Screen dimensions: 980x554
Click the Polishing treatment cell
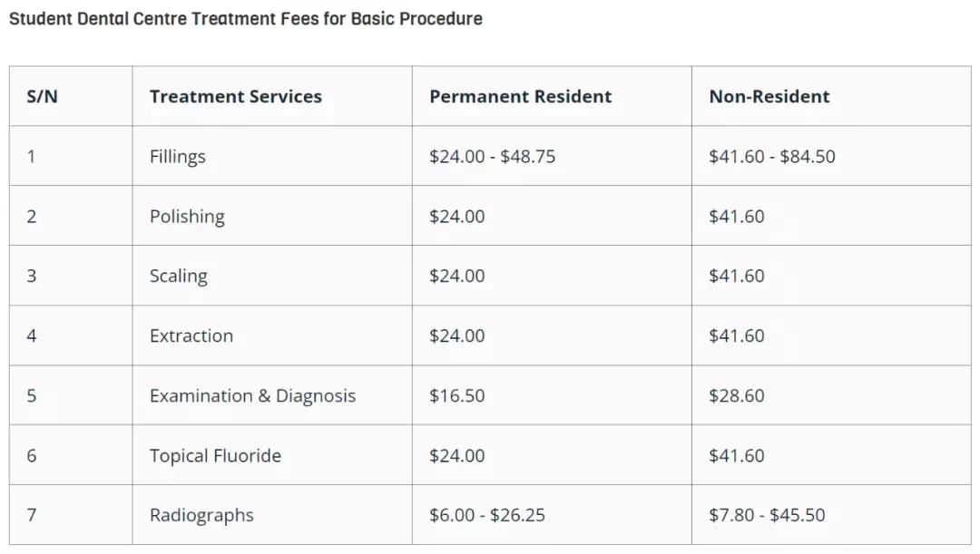pos(272,216)
